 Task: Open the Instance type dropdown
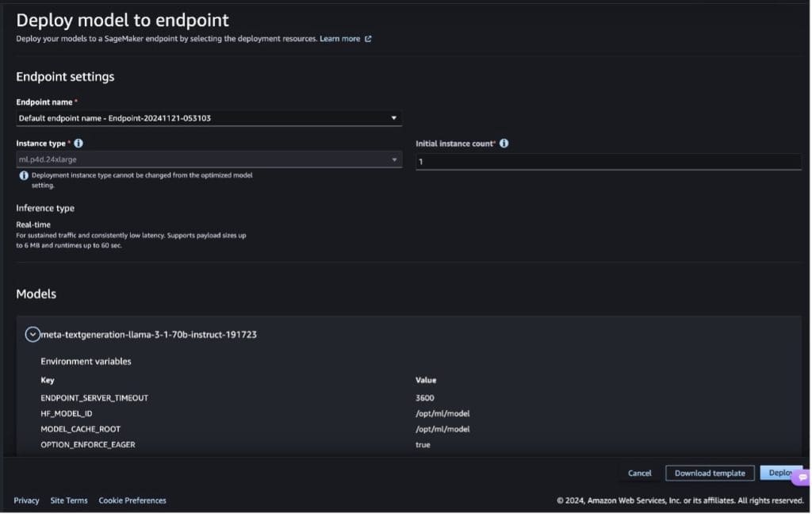[394, 159]
